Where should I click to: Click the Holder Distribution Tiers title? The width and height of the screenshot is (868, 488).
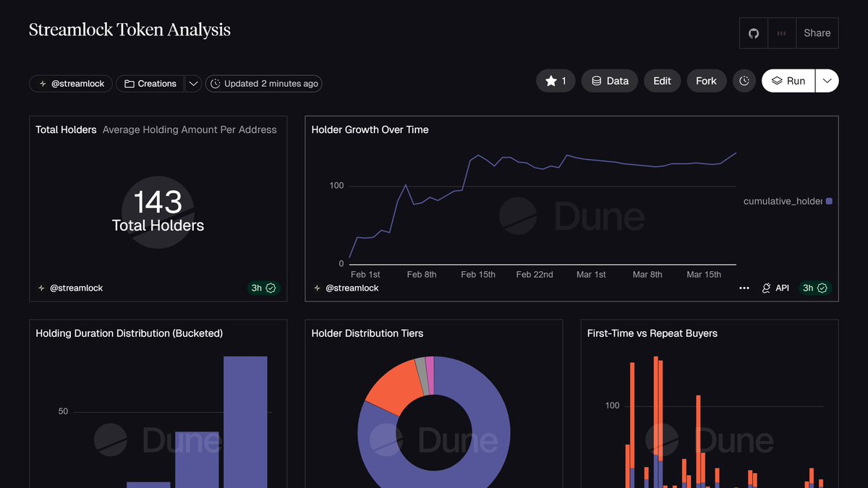point(367,333)
